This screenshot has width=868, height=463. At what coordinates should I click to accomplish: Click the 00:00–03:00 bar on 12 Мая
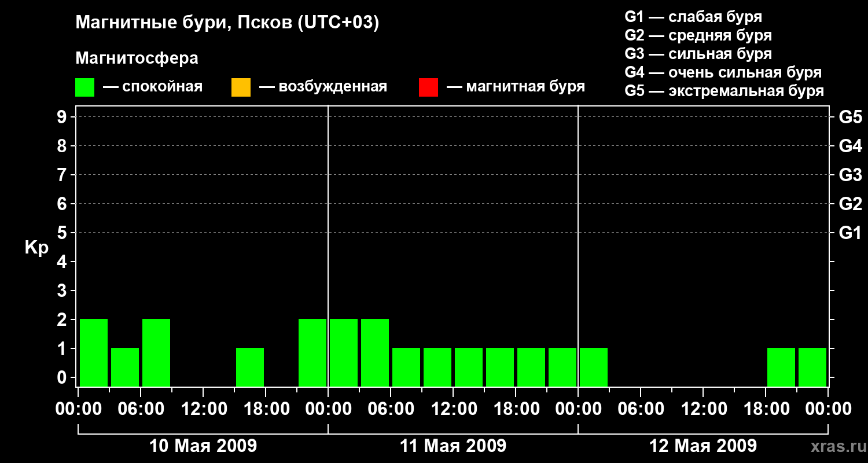click(x=594, y=367)
